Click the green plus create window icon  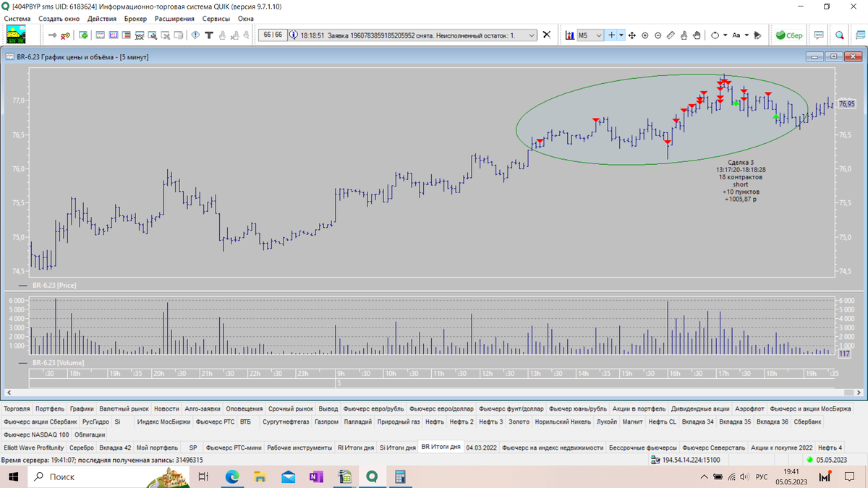(83, 35)
